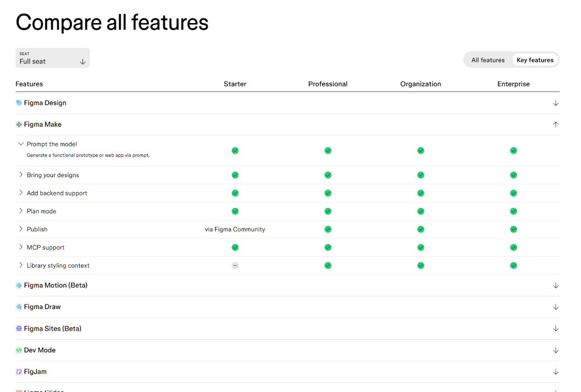
Task: Click the Figma Motion (Beta) section title
Action: click(x=56, y=286)
